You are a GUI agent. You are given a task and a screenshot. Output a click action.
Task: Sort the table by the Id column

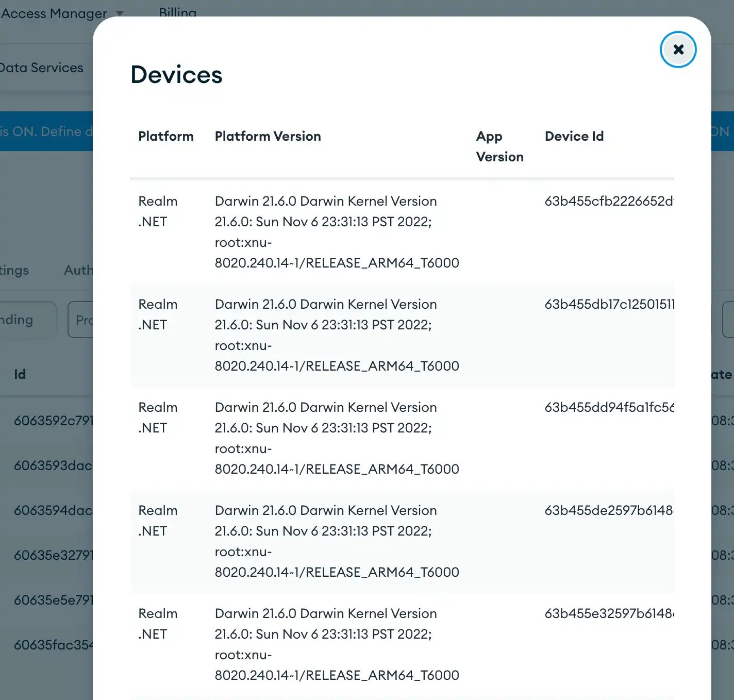click(x=20, y=374)
